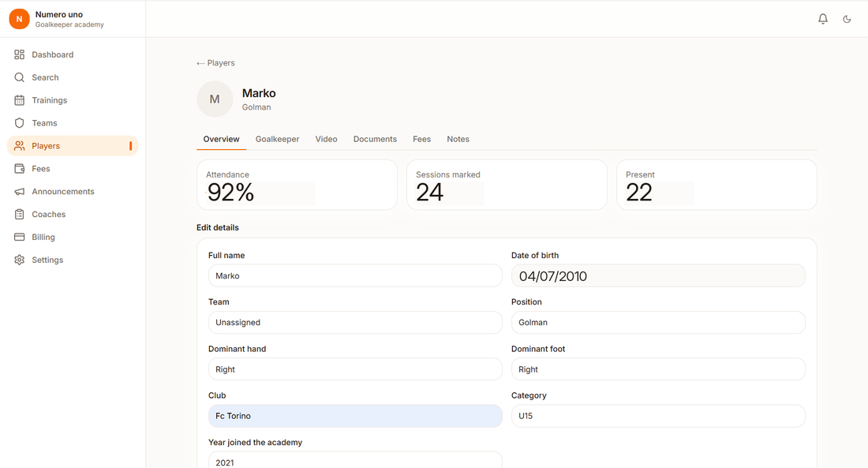Switch to the Notes tab
This screenshot has height=468, width=868.
[x=458, y=139]
